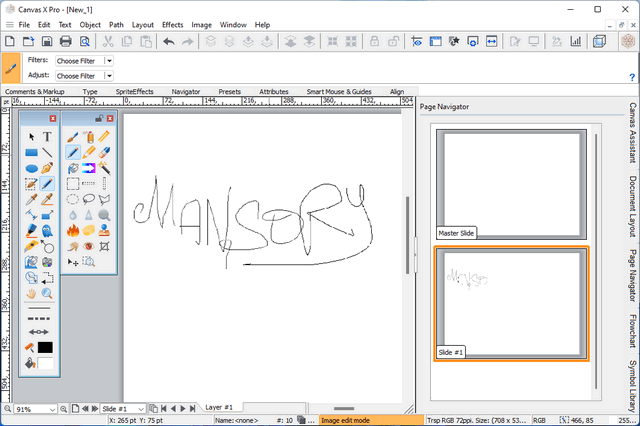Open the SpriteEffects palette
The width and height of the screenshot is (640, 426).
point(135,91)
